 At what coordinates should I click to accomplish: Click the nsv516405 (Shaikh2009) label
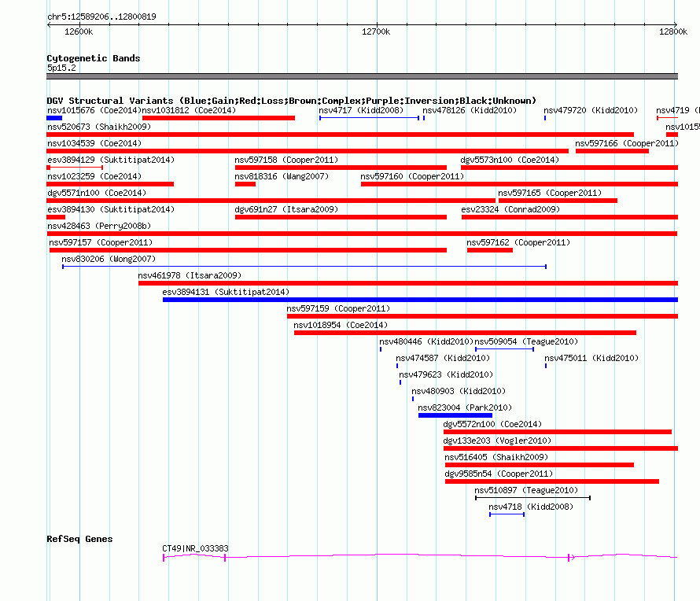[496, 457]
